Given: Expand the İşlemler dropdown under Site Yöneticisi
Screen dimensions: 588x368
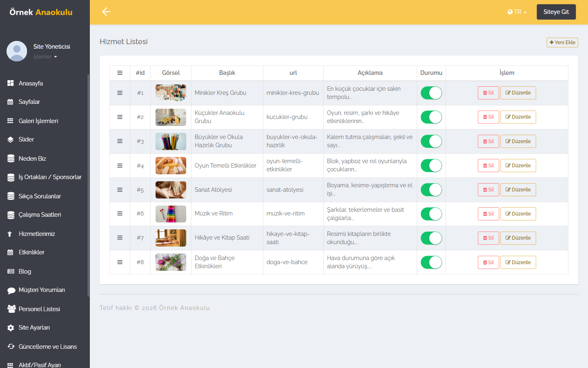Looking at the screenshot, I should click(45, 57).
